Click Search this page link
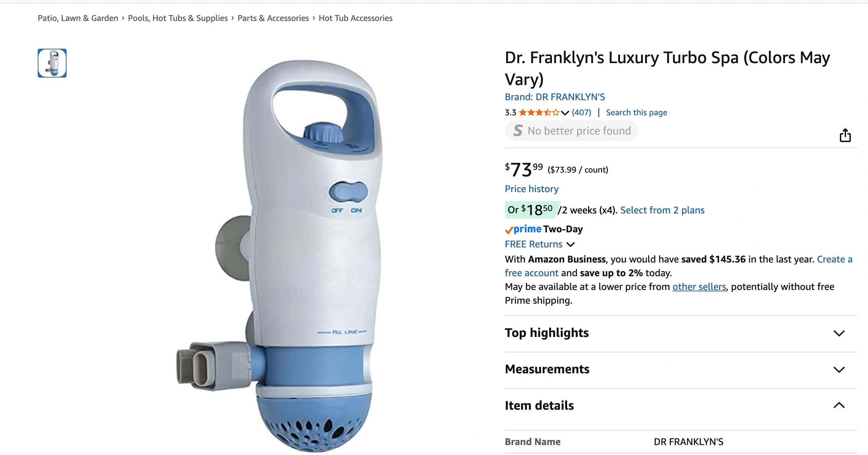Screen dimensions: 868x455 click(x=636, y=113)
